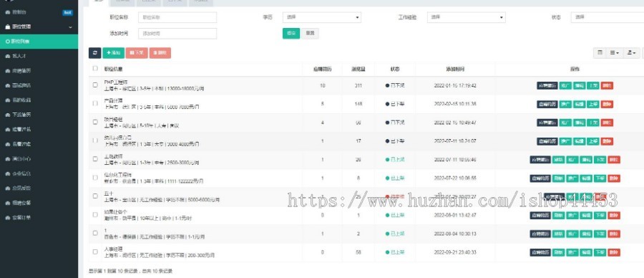
Task: Click 已下架 status in PHP工程师 row
Action: coord(395,85)
